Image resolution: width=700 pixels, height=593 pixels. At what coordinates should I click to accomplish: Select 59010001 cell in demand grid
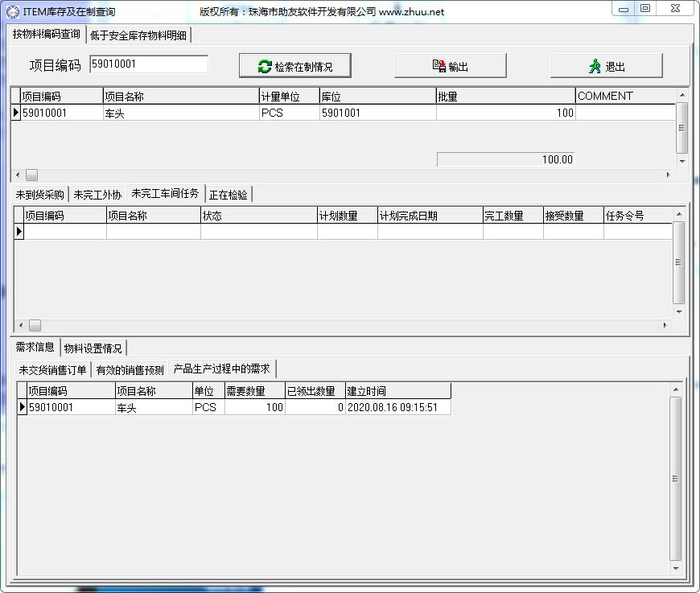71,407
